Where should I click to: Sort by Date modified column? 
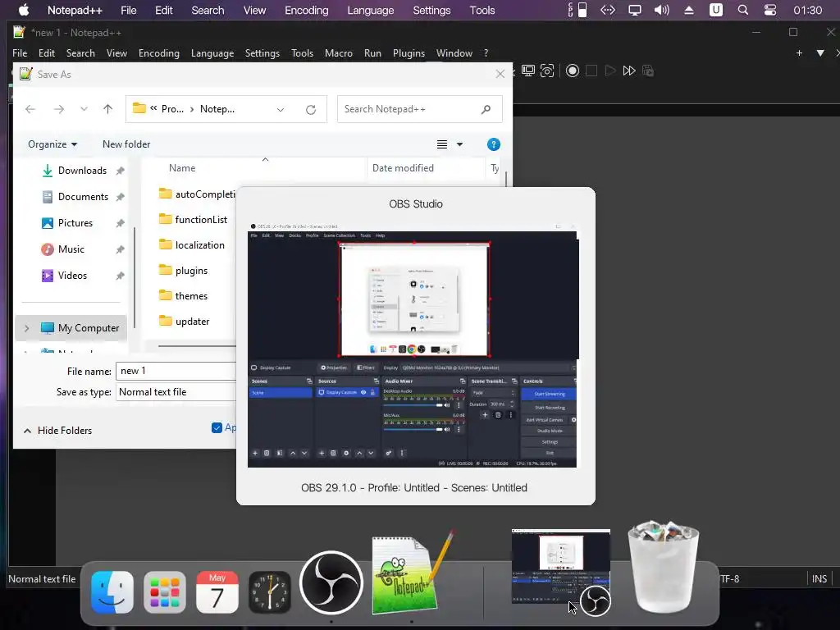[x=403, y=168]
